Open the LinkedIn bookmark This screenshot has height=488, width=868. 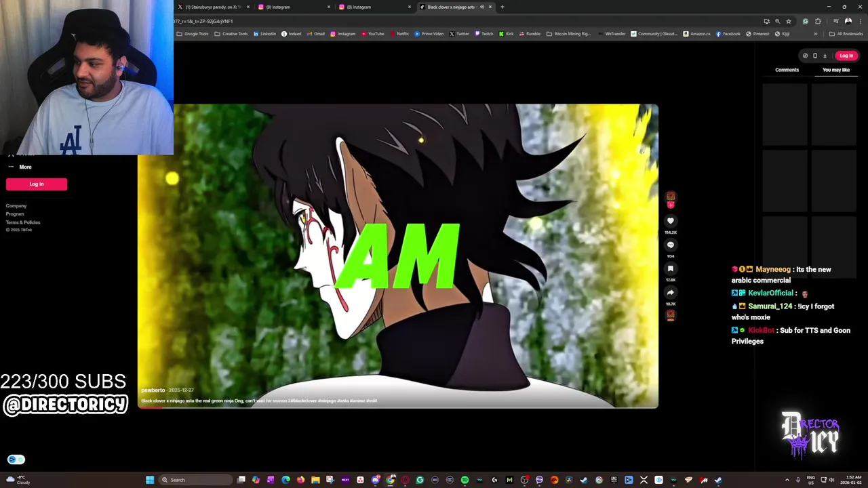point(264,34)
